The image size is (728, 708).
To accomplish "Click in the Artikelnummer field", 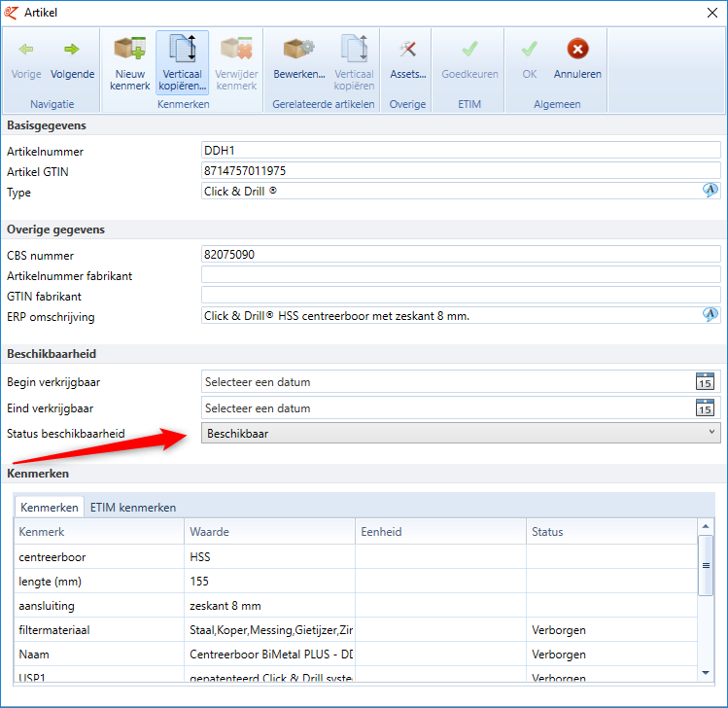I will click(x=461, y=150).
